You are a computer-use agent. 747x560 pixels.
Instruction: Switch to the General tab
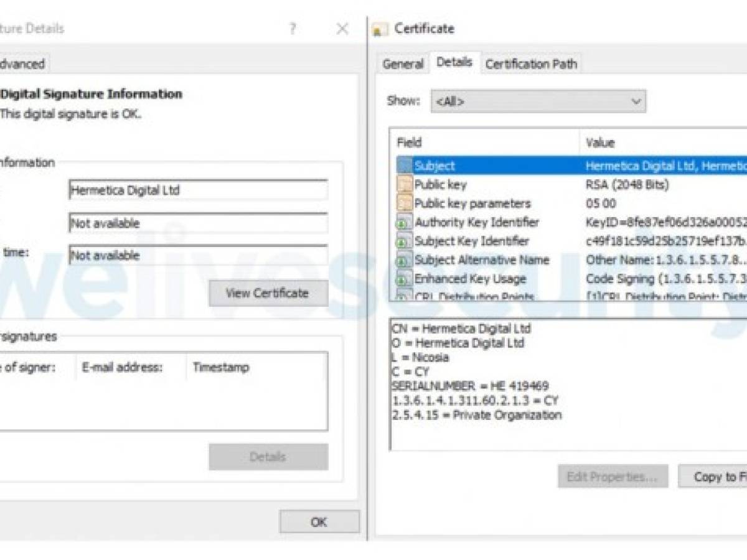tap(403, 63)
